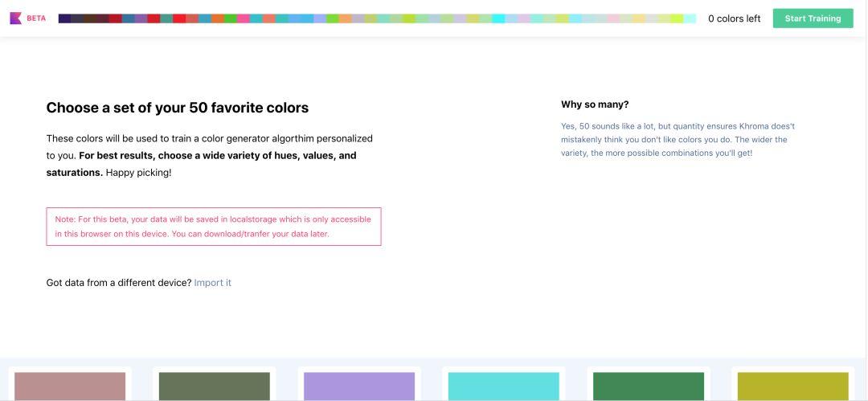This screenshot has width=868, height=401.
Task: Pick the olive gray-green color card
Action: point(215,386)
